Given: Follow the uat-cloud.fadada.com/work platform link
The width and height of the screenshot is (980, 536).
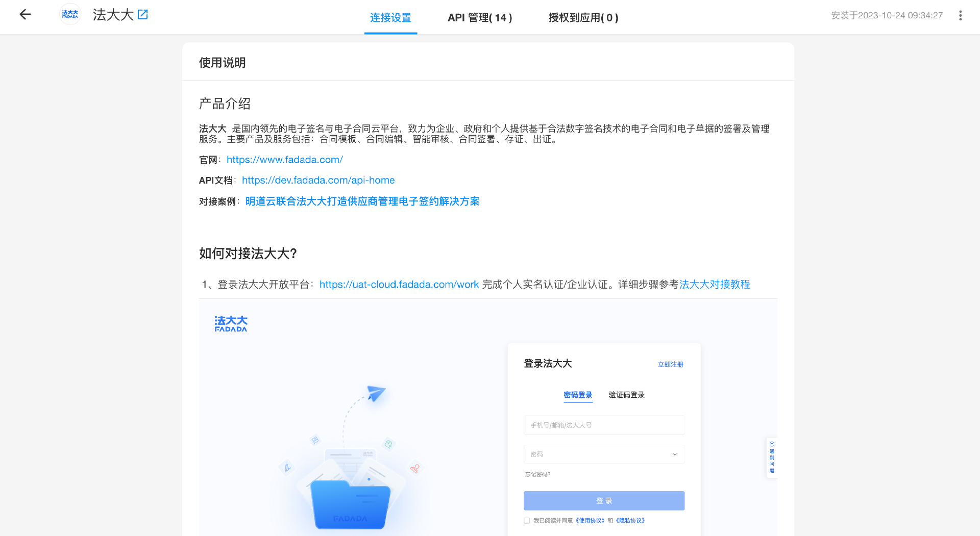Looking at the screenshot, I should (399, 285).
